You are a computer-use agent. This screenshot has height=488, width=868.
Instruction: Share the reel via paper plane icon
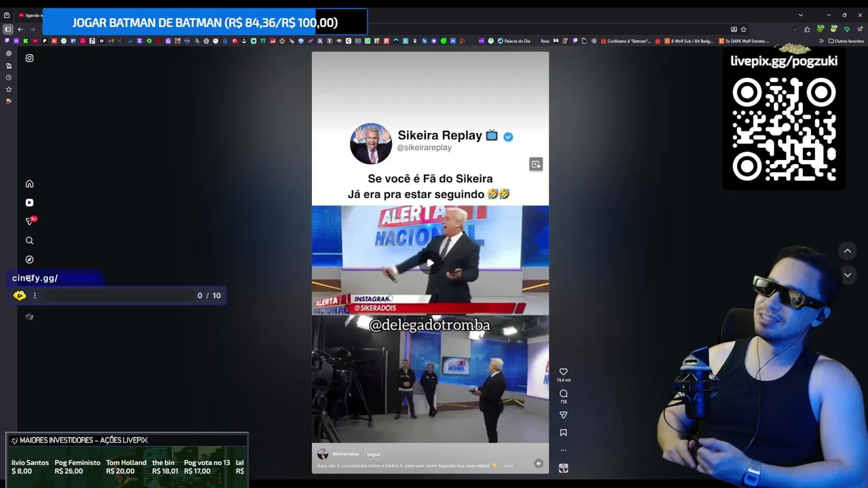564,415
